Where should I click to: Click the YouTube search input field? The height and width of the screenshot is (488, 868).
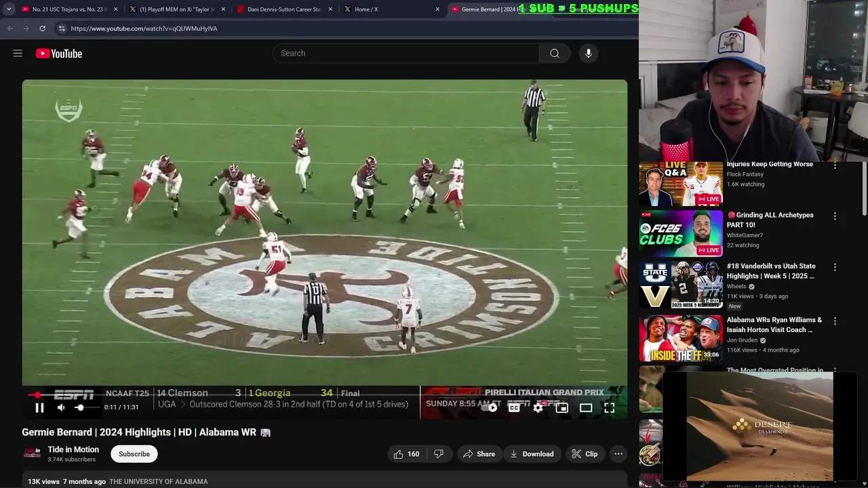pyautogui.click(x=406, y=54)
